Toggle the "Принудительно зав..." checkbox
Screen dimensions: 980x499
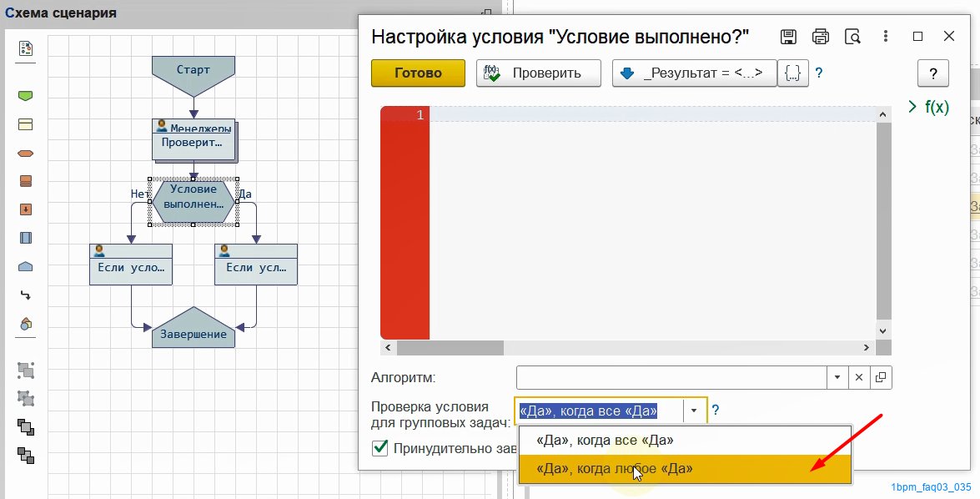click(379, 449)
